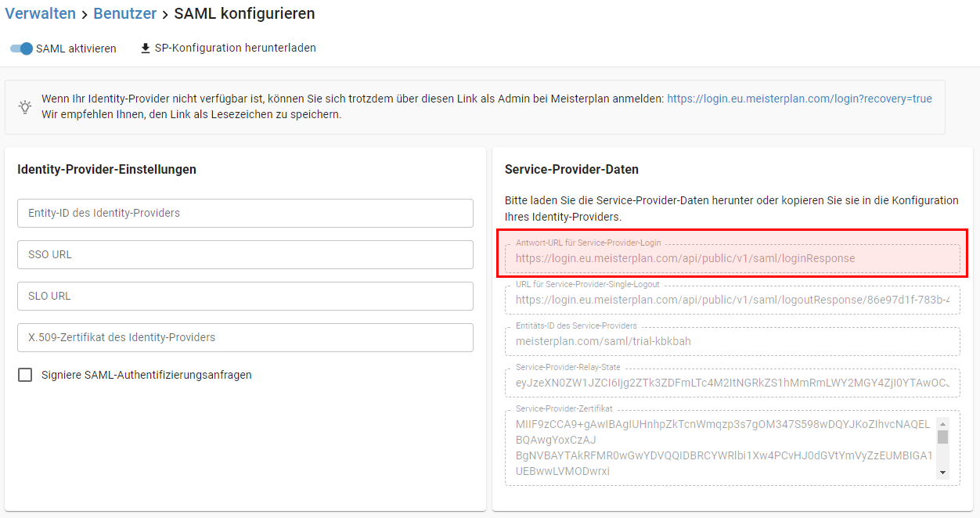This screenshot has width=980, height=518.
Task: Select the Entitäts-ID des Service-Providers field
Action: 733,340
